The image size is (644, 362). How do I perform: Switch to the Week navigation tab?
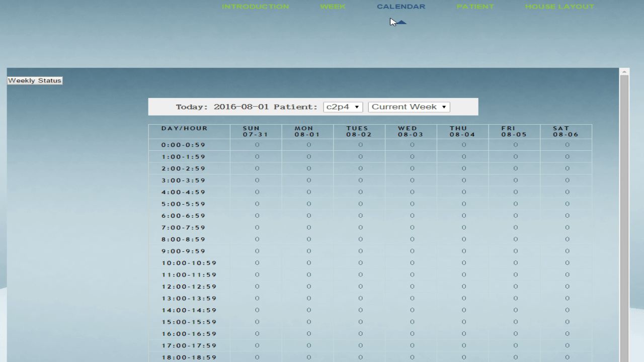click(333, 7)
